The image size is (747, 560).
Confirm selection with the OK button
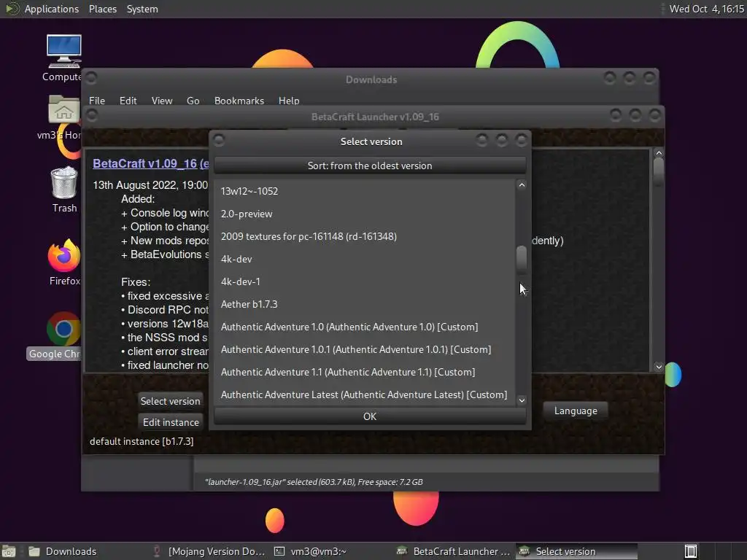[x=370, y=416]
